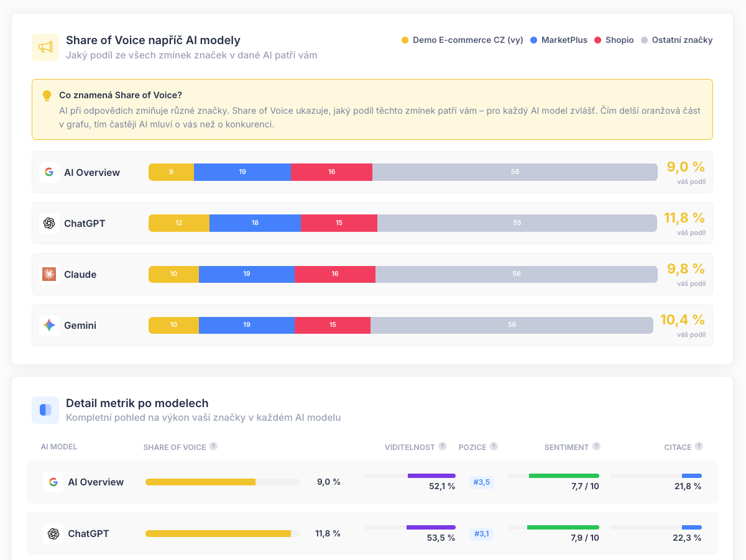Click the 52,1 % visibility value
This screenshot has height=560, width=746.
[x=442, y=486]
